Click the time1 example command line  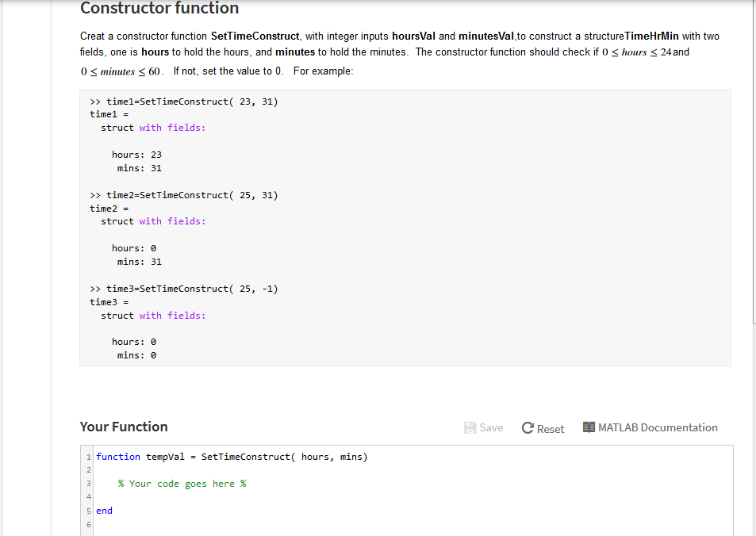182,101
